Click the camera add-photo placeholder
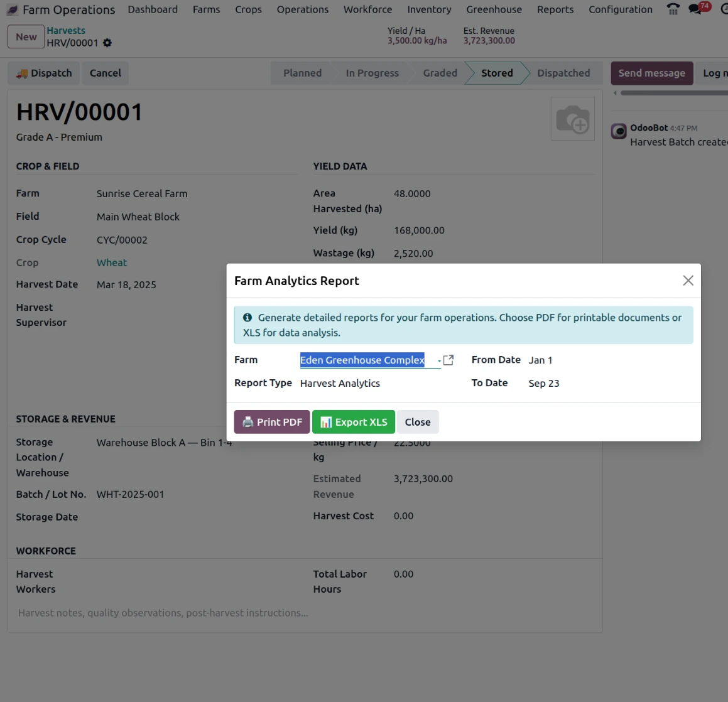 click(572, 119)
